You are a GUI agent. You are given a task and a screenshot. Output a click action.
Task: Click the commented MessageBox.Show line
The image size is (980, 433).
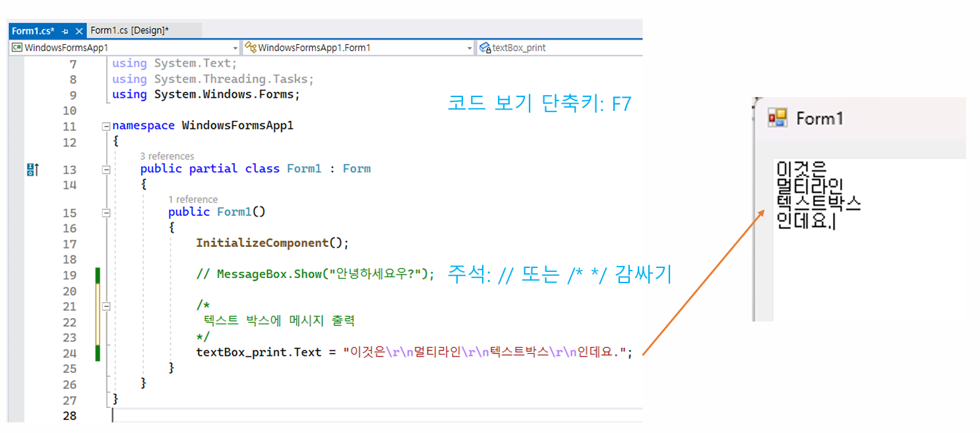pyautogui.click(x=315, y=274)
